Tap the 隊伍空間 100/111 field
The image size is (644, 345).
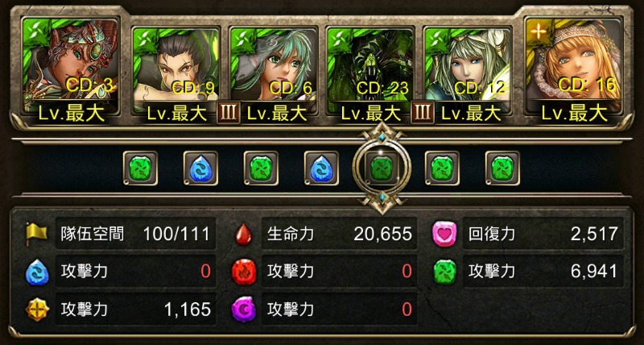point(136,234)
